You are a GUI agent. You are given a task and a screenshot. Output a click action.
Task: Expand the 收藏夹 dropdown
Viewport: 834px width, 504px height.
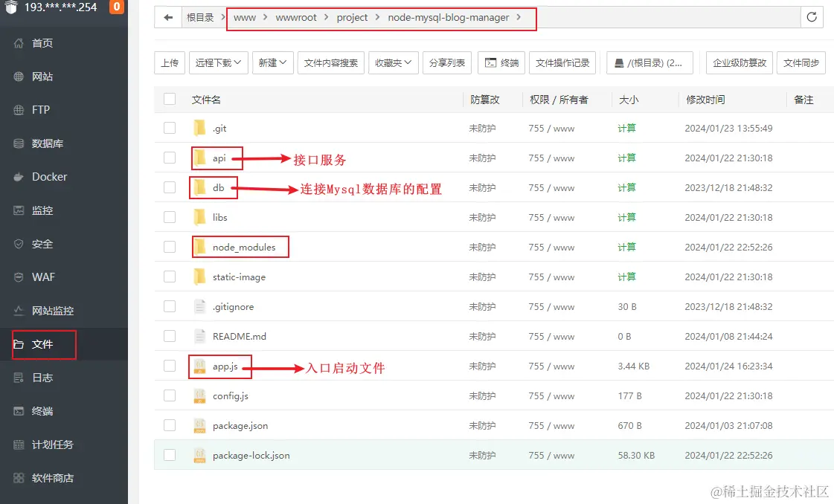(x=394, y=62)
